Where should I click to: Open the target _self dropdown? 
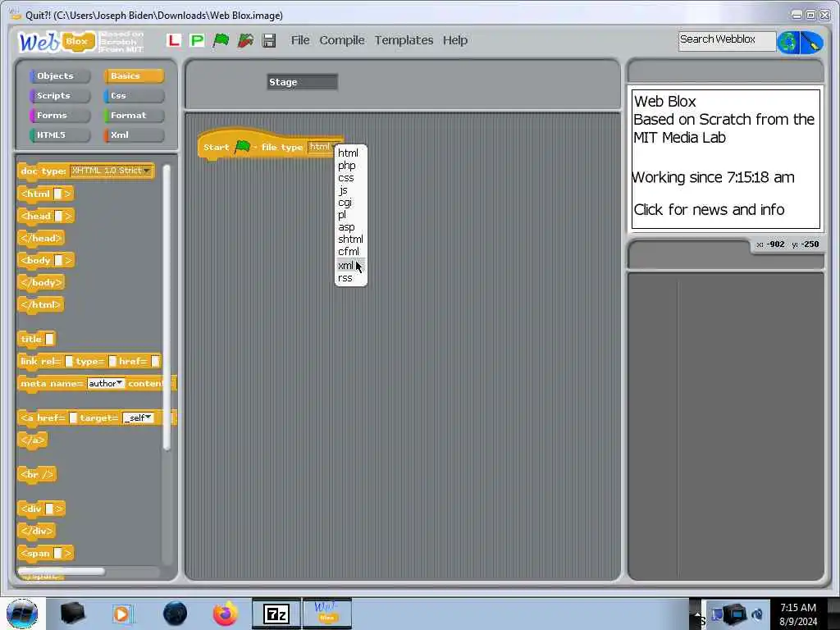[x=138, y=418]
